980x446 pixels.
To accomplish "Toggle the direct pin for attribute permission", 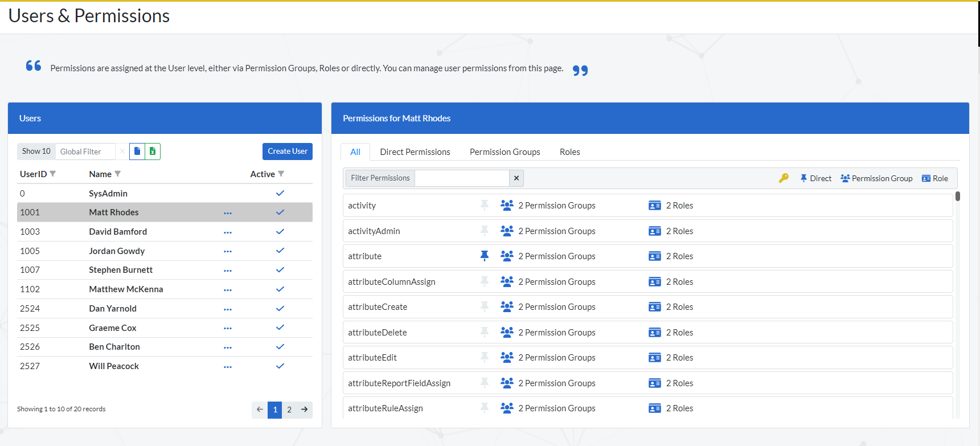I will (x=485, y=256).
